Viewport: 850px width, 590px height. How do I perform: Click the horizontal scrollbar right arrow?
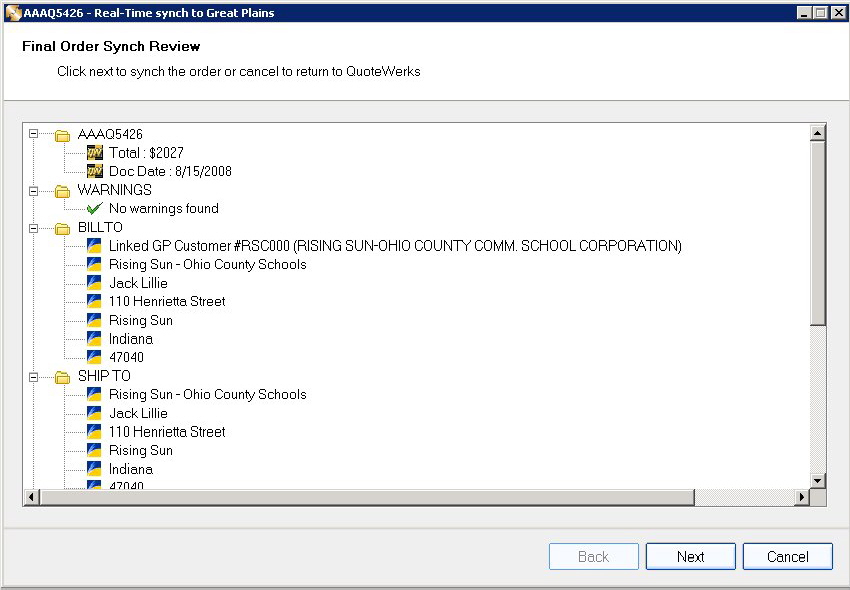pyautogui.click(x=802, y=497)
